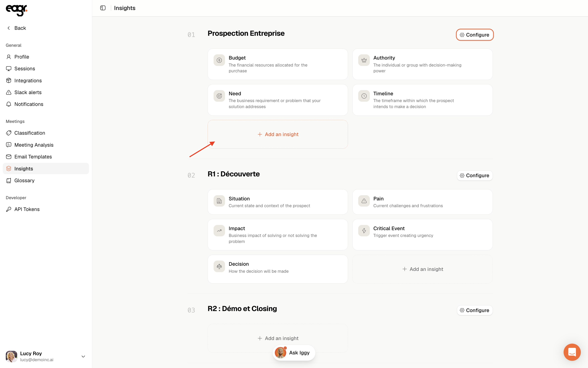This screenshot has width=588, height=368.
Task: Open the Pain insight title
Action: (x=379, y=199)
